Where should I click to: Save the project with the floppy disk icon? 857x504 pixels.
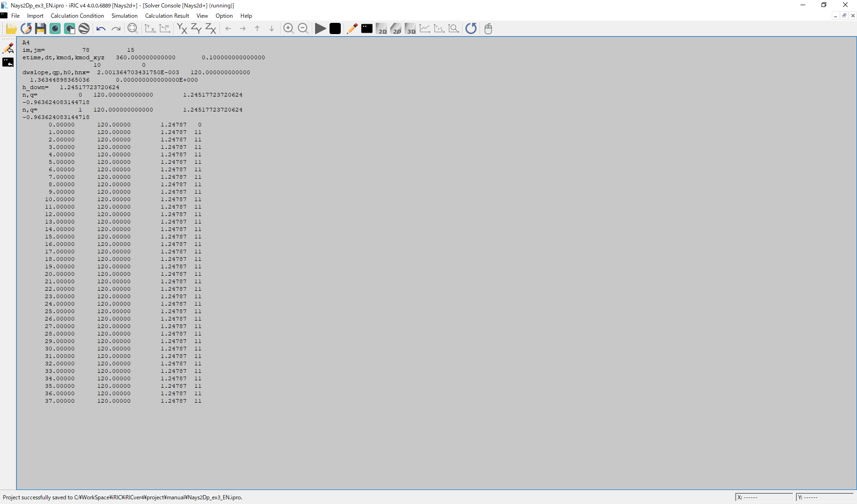click(41, 28)
